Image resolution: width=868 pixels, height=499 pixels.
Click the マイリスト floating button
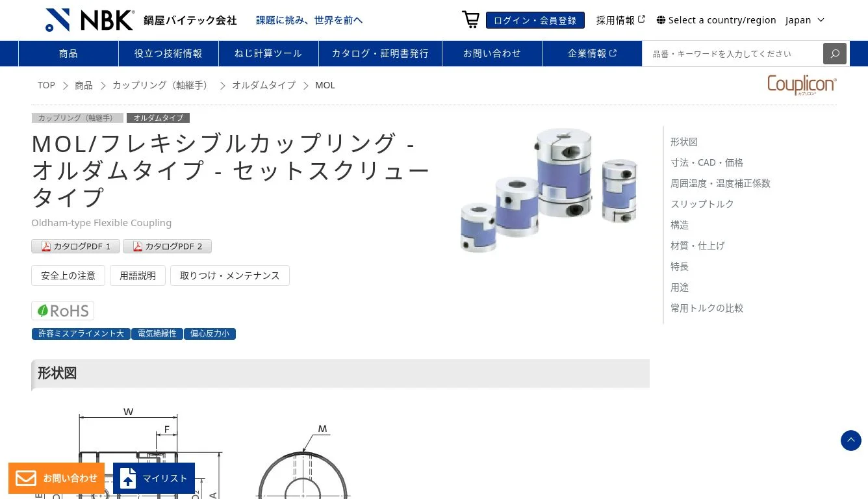coord(154,478)
